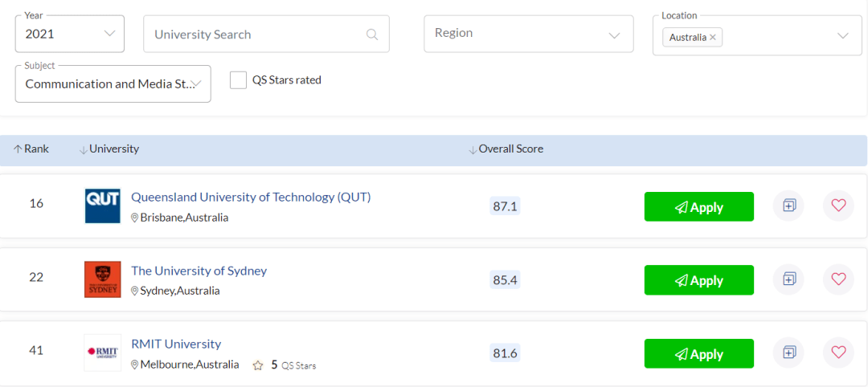The width and height of the screenshot is (868, 387).
Task: Open Queensland University of Technology (QUT) link
Action: pos(251,197)
